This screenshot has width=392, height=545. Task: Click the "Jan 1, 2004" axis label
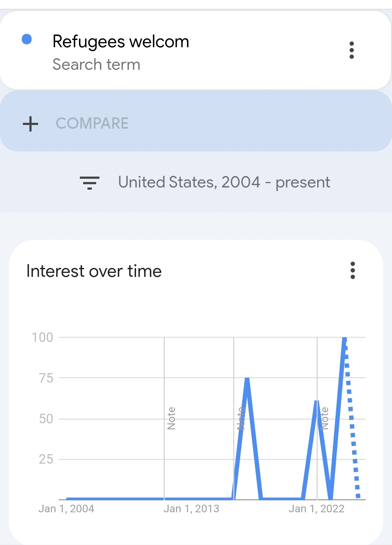pyautogui.click(x=66, y=509)
